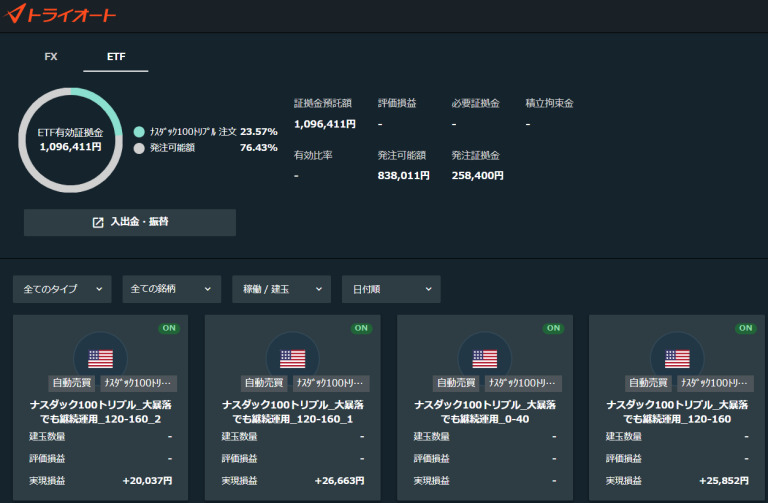Viewport: 768px width, 503px height.
Task: Click US flag icon on 120-160_1 card
Action: coord(292,359)
